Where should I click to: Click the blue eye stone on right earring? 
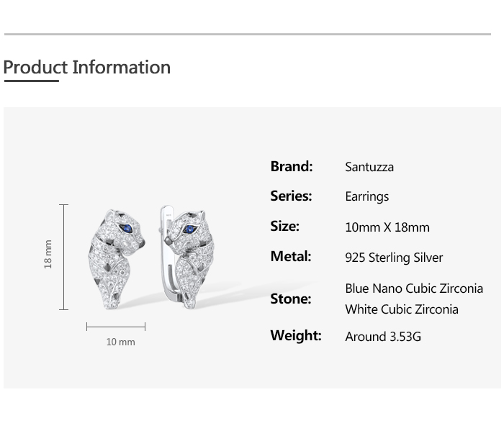click(x=190, y=230)
